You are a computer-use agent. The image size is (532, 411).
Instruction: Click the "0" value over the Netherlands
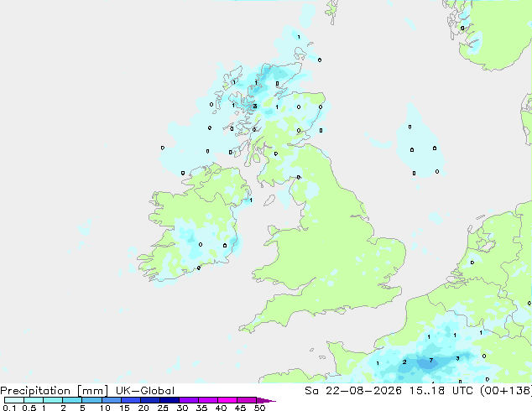[x=472, y=263]
